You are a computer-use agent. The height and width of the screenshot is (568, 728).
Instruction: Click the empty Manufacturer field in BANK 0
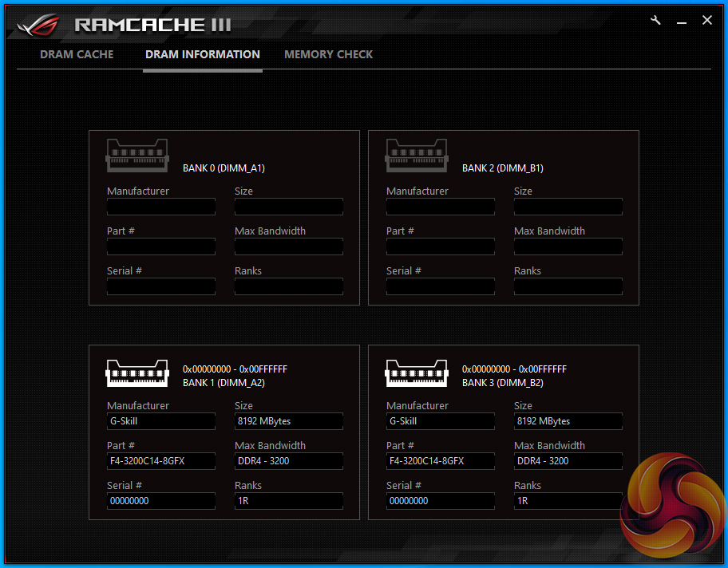(161, 207)
